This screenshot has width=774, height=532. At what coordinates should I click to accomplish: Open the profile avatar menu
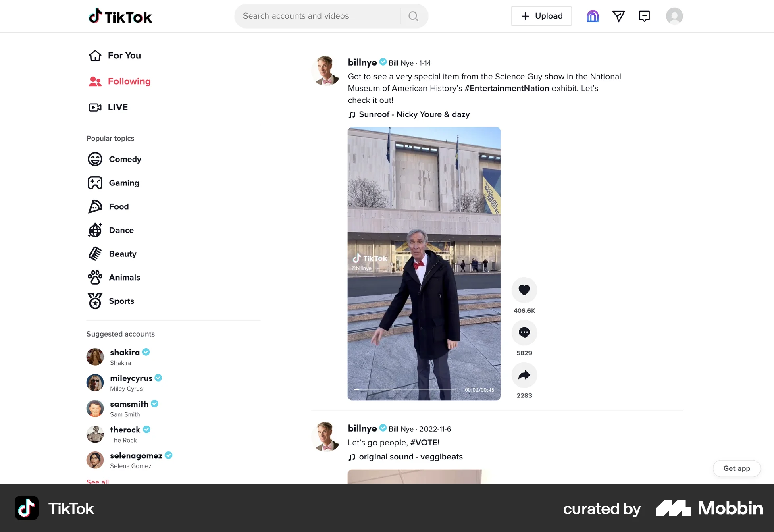coord(674,16)
